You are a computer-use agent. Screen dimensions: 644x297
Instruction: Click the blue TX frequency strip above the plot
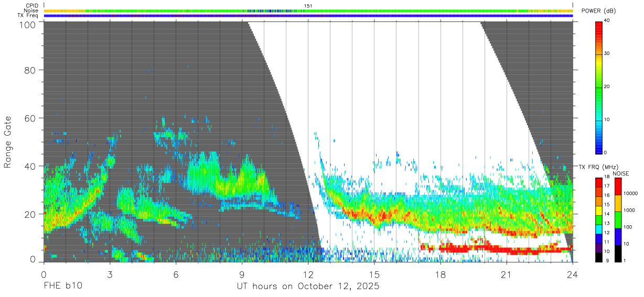click(x=308, y=16)
